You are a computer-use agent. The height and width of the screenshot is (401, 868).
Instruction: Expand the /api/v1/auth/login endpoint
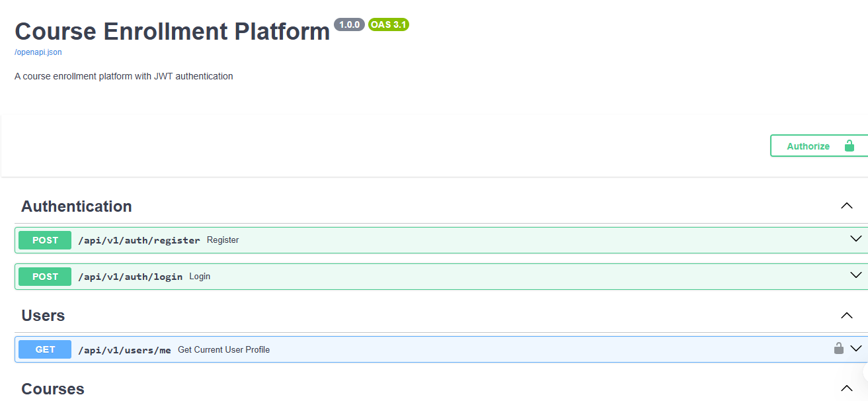point(856,275)
